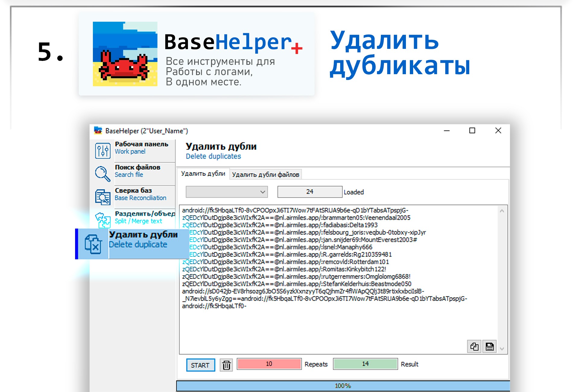Click the rutgerremmers:Omglolomg6868! line
The width and height of the screenshot is (573, 392).
pyautogui.click(x=296, y=277)
